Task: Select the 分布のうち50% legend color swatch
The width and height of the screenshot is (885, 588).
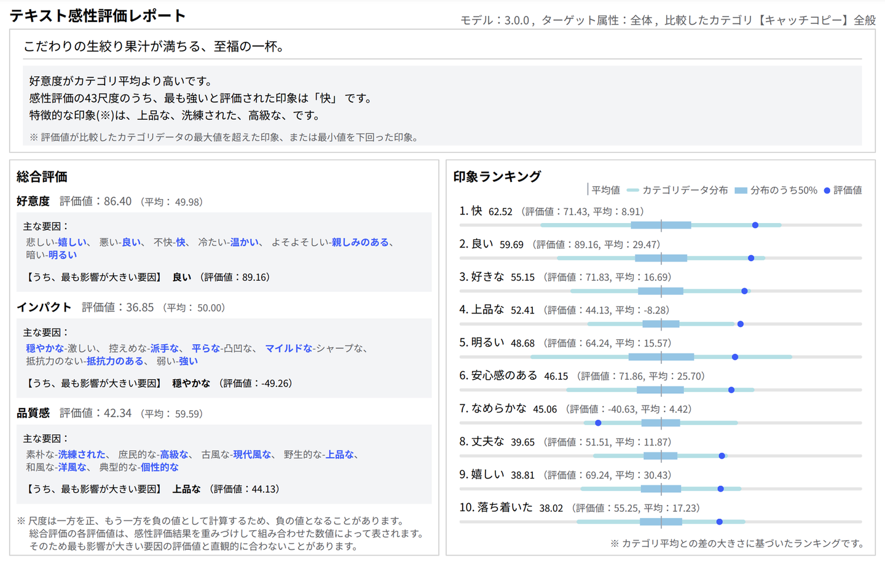Action: (741, 190)
